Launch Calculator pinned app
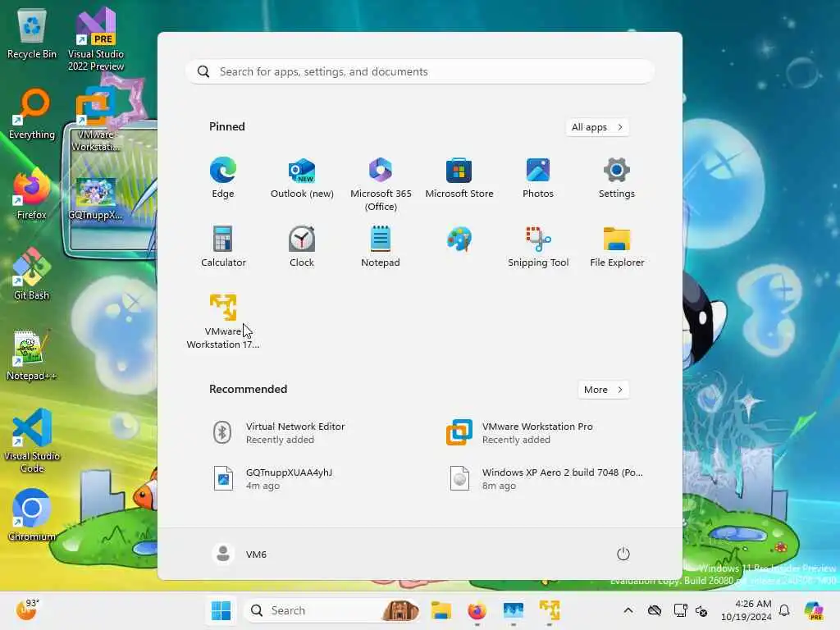 point(223,246)
